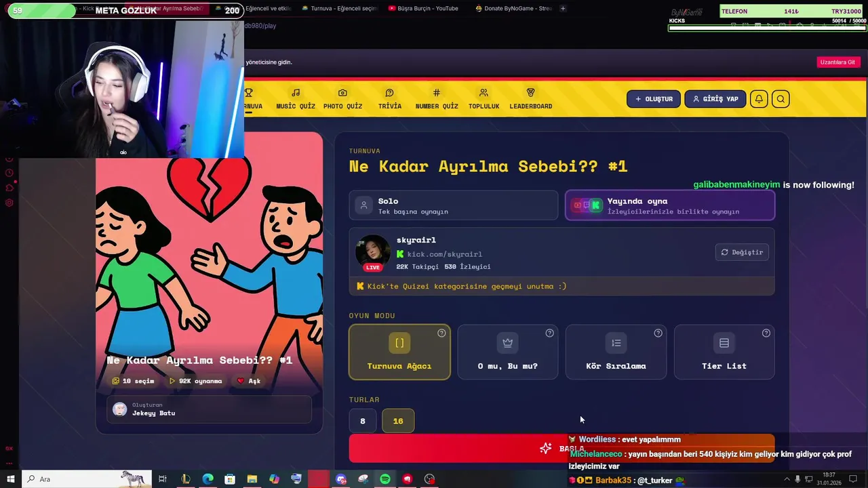The image size is (868, 488).
Task: Click the taskbar clock showing 18:37
Action: pos(829,479)
